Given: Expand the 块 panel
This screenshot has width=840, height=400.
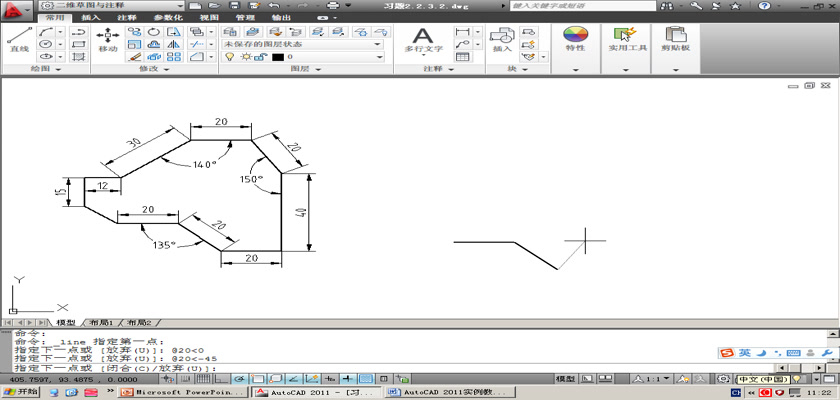Looking at the screenshot, I should (x=517, y=69).
